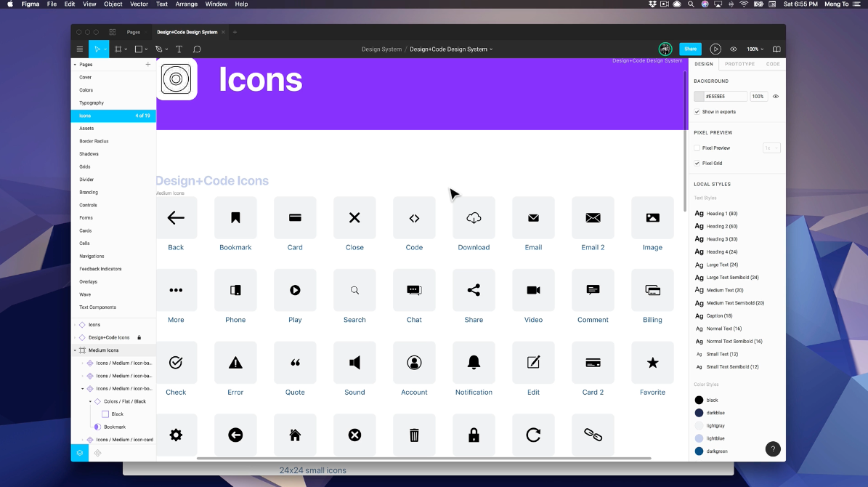
Task: Open the main menu hamburger icon
Action: pyautogui.click(x=79, y=49)
